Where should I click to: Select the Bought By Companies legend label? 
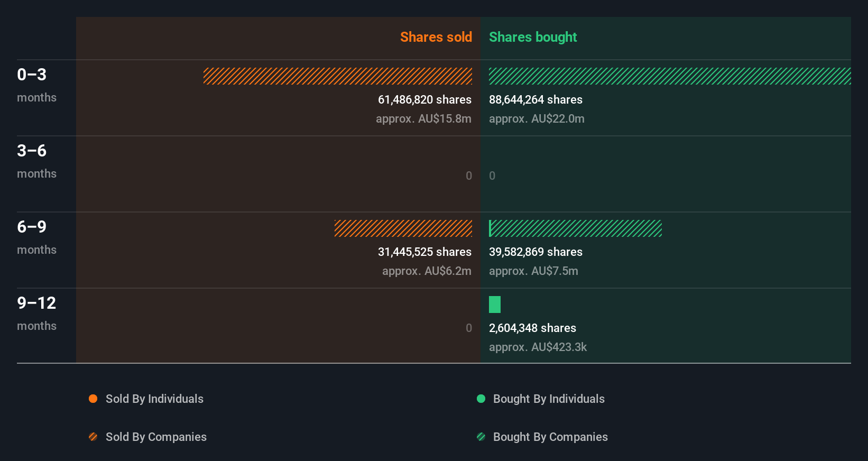[550, 437]
